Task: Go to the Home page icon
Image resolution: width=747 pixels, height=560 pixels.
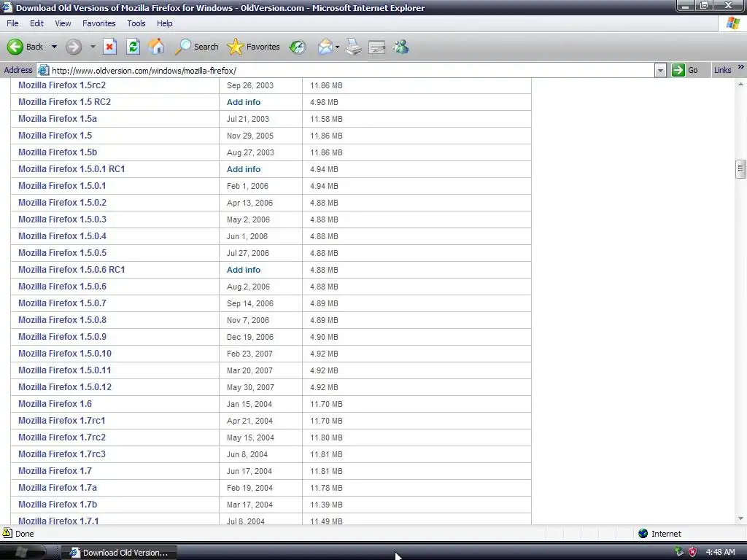Action: (156, 47)
